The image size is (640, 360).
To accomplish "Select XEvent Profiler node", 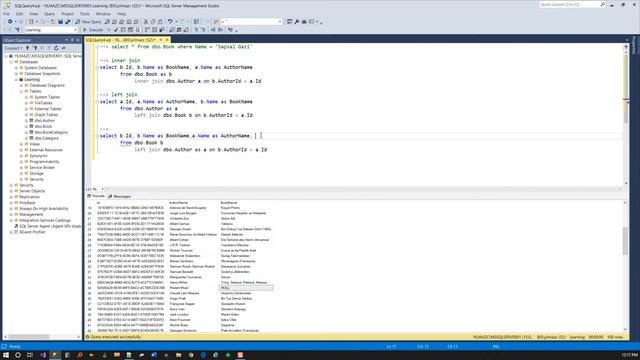I will [32, 232].
